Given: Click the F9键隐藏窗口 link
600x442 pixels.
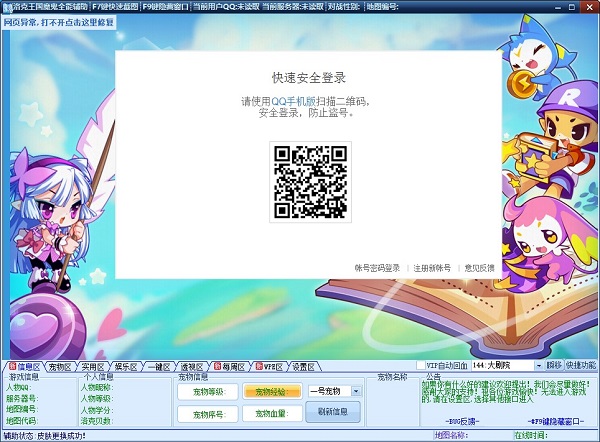Looking at the screenshot, I should [x=556, y=421].
